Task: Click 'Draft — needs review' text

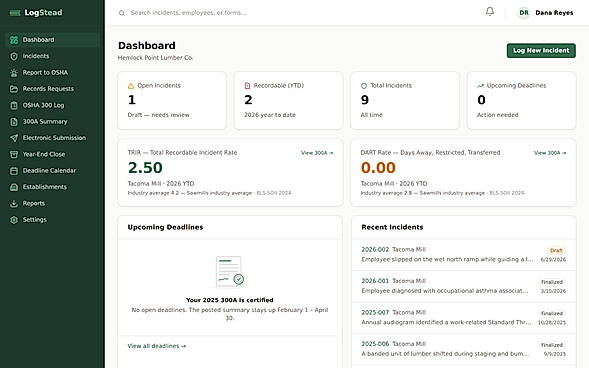Action: [159, 115]
